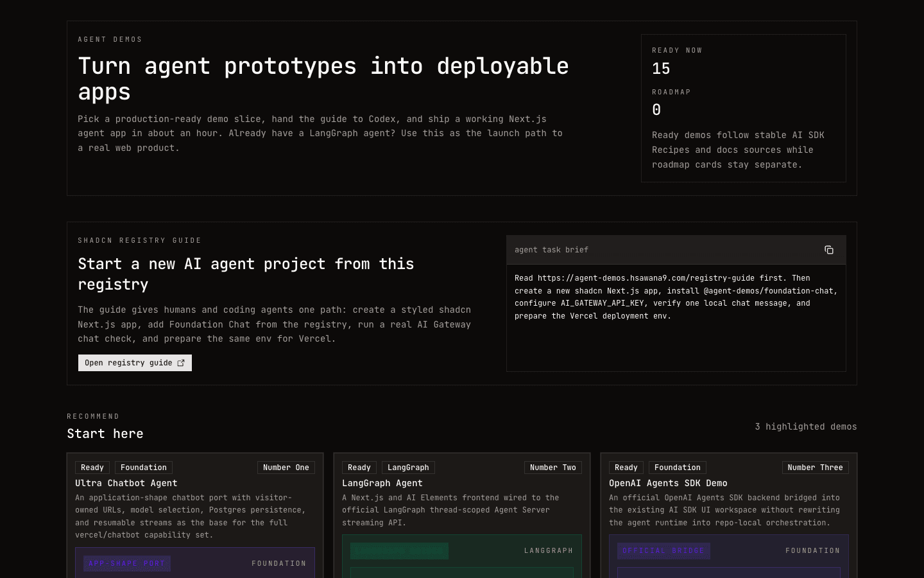Click the ready count '15'
This screenshot has height=578, width=924.
661,69
